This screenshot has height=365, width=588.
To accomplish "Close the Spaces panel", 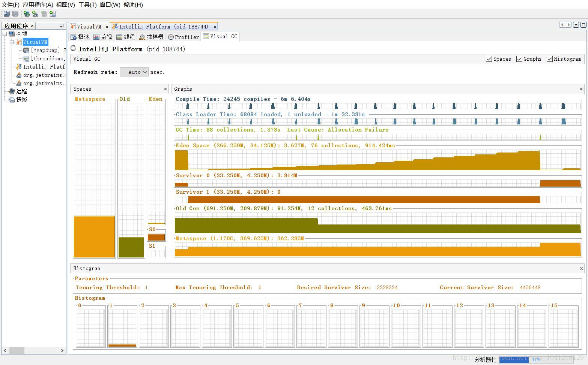I will pyautogui.click(x=165, y=89).
